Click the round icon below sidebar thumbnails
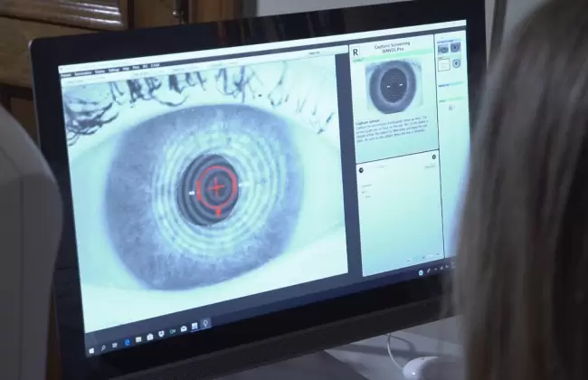Viewport: 588px width, 380px height. click(x=450, y=108)
